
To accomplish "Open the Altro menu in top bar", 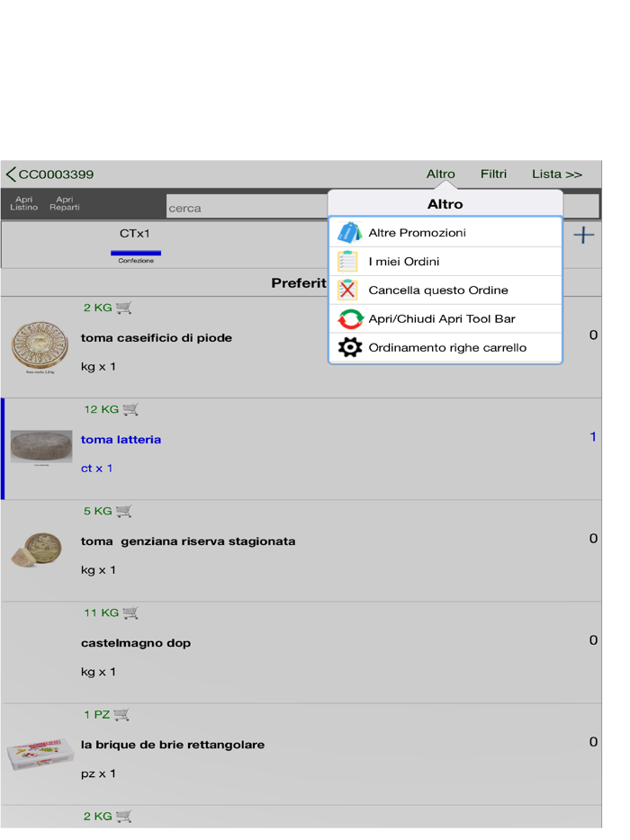I will (441, 174).
